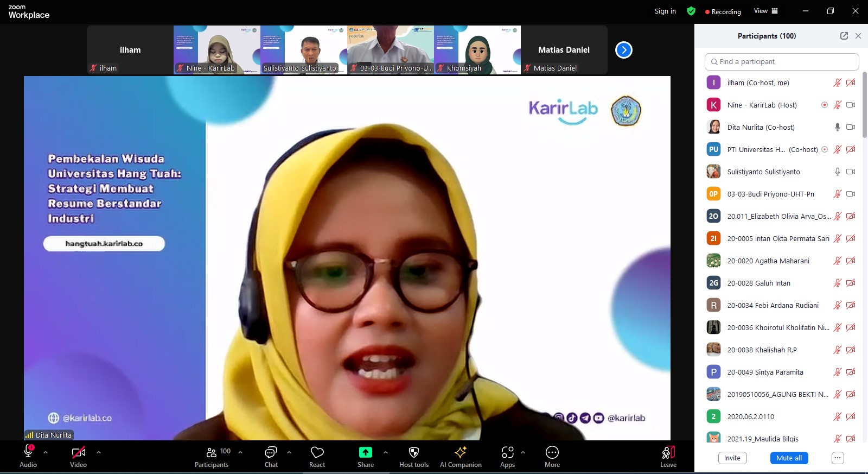The image size is (868, 474).
Task: Open Host tools shield icon
Action: pos(413,452)
